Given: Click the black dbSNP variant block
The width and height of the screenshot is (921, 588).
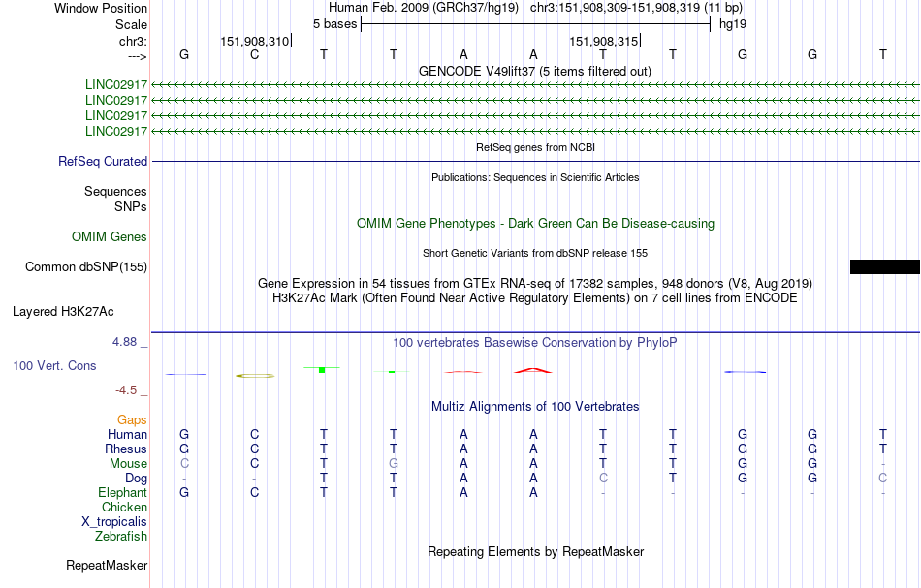Looking at the screenshot, I should [x=884, y=267].
